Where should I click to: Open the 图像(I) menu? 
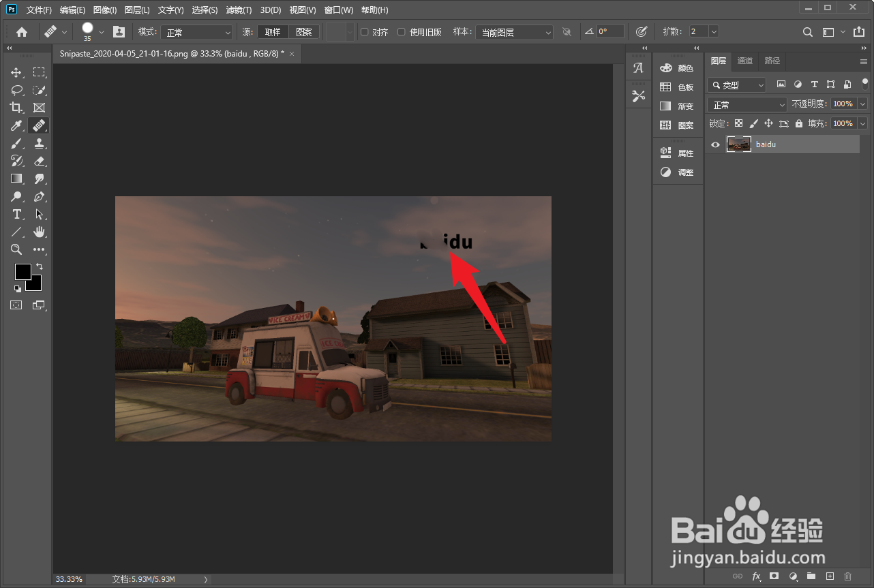105,10
